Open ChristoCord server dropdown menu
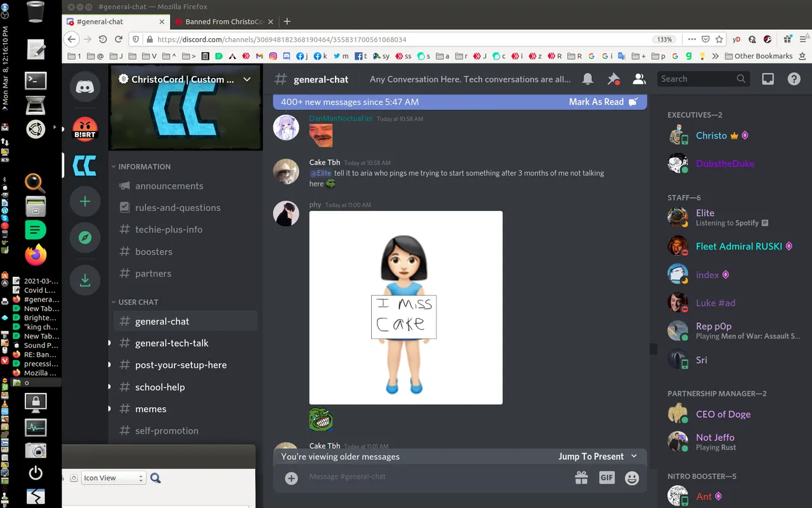The image size is (812, 508). pyautogui.click(x=247, y=79)
